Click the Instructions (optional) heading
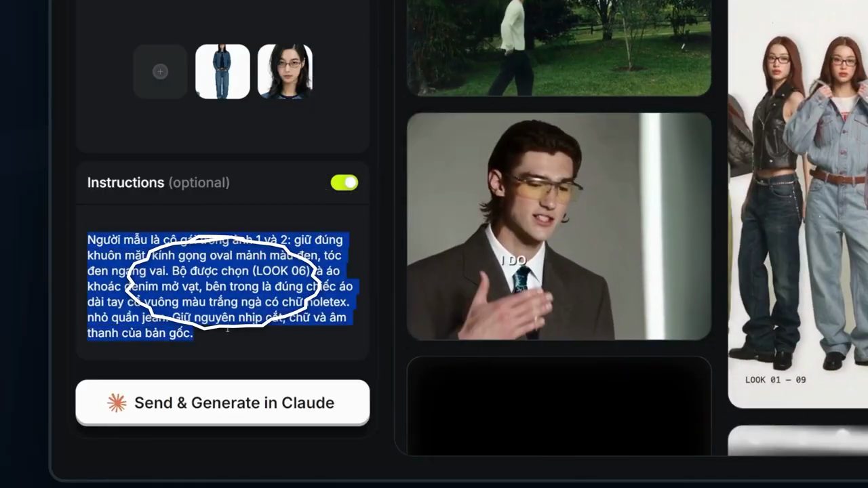 [158, 182]
